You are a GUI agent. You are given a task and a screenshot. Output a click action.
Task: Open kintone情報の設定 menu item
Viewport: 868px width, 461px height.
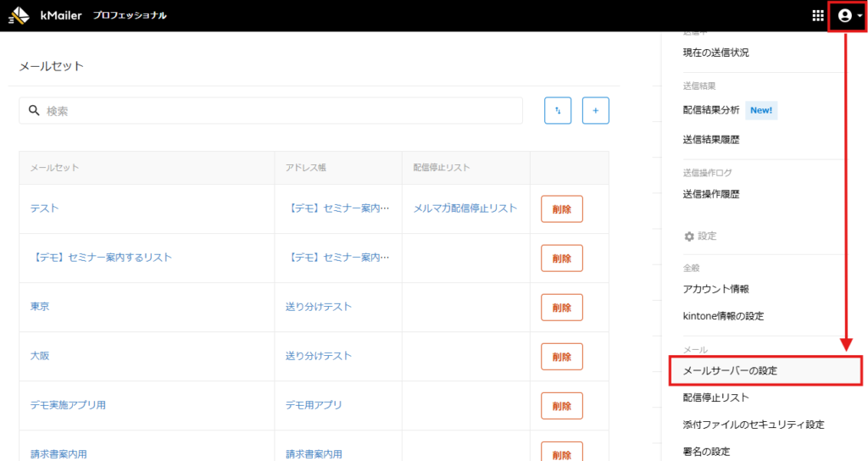tap(723, 316)
